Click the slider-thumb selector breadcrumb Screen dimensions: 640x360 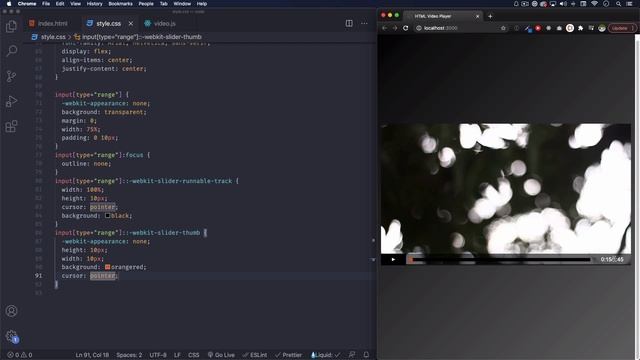pyautogui.click(x=138, y=37)
